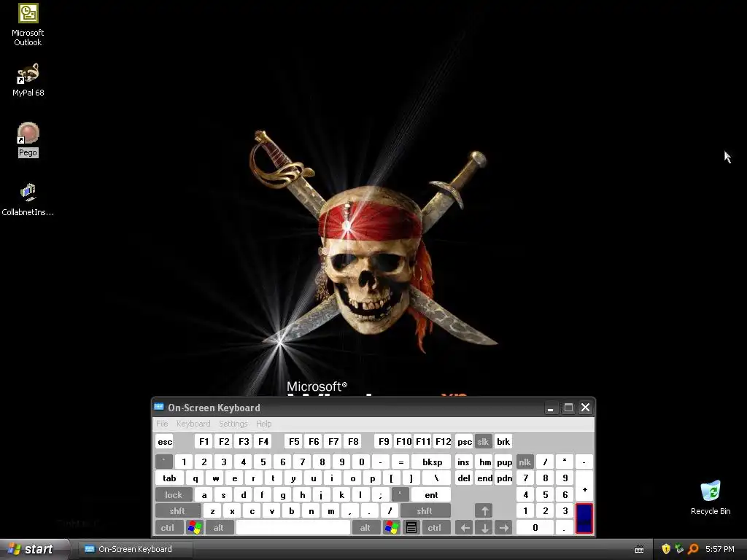747x560 pixels.
Task: Click the brk break key
Action: (503, 441)
